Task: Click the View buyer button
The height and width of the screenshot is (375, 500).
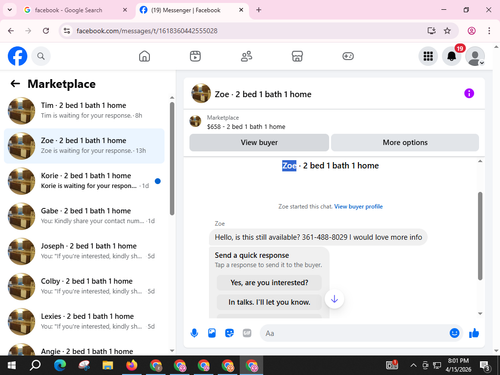Action: [259, 142]
